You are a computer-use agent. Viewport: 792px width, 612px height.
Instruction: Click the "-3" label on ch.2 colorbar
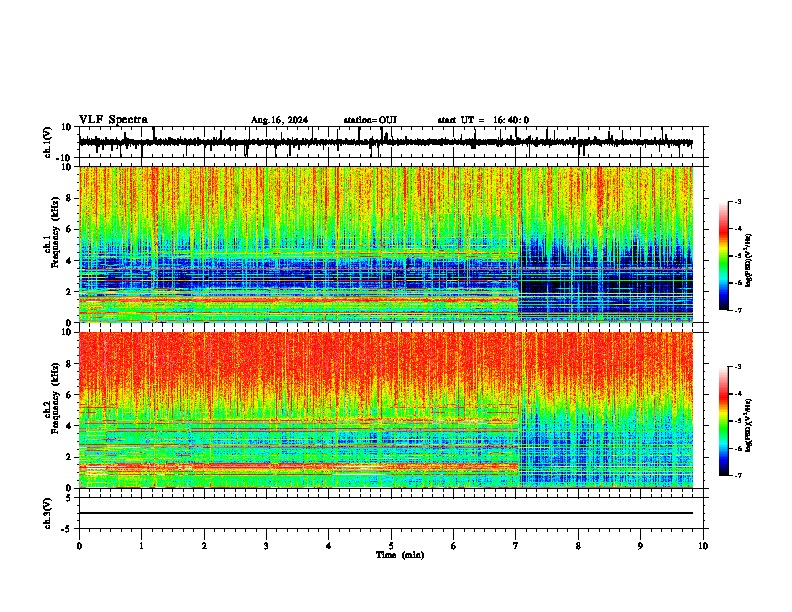click(738, 367)
